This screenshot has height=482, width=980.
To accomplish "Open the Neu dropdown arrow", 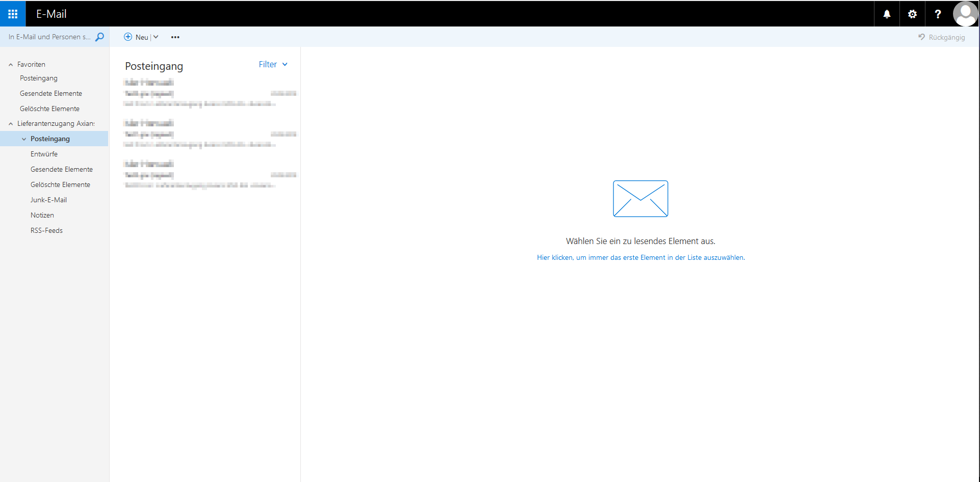I will [156, 37].
